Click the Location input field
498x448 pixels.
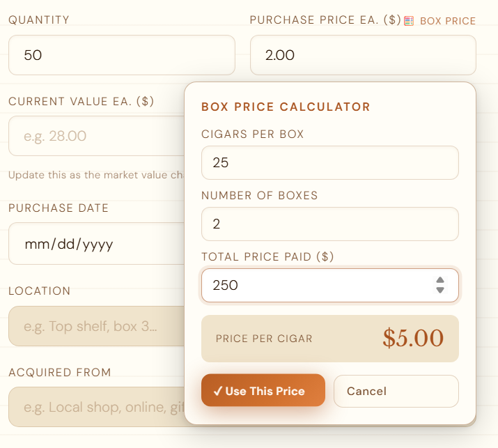[x=95, y=326]
